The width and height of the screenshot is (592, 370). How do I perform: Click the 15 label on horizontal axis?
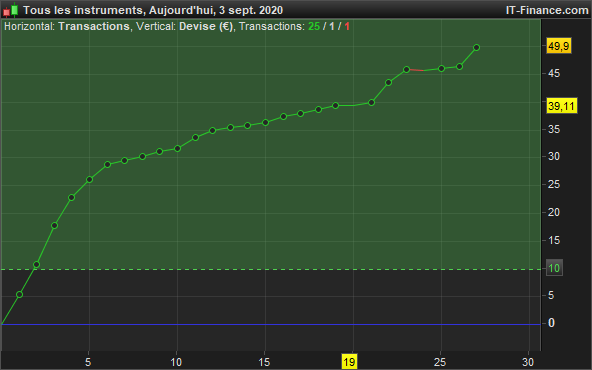[x=264, y=362]
